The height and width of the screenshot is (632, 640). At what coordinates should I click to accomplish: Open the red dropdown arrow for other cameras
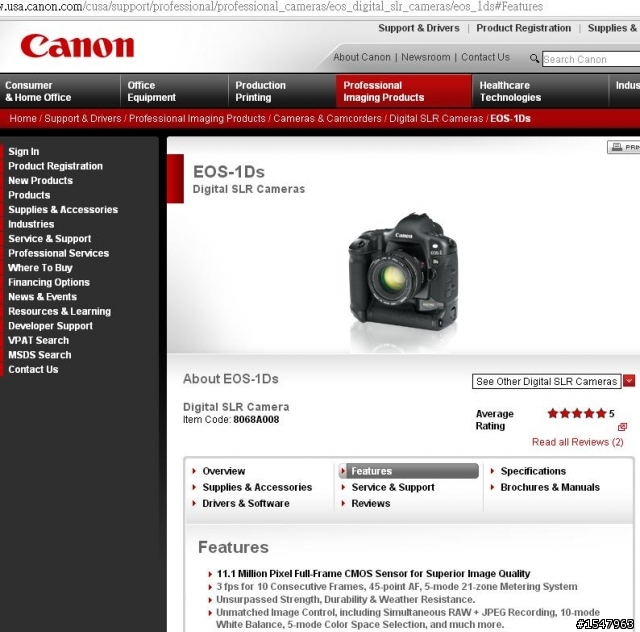point(629,381)
